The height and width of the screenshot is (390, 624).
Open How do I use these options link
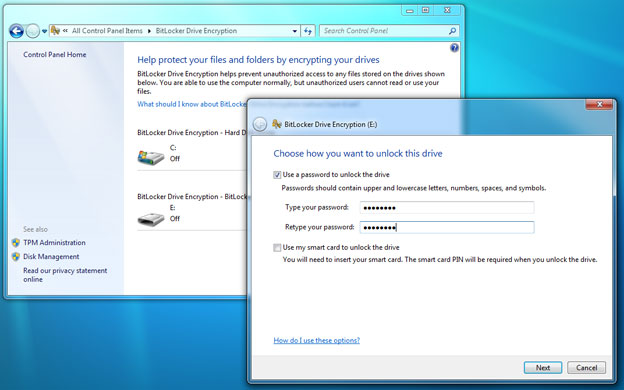(317, 340)
